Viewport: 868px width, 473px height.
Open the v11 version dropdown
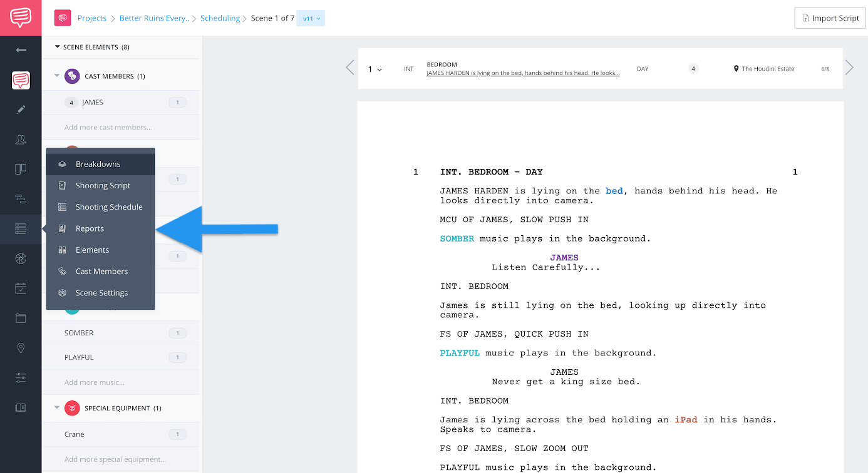(311, 18)
